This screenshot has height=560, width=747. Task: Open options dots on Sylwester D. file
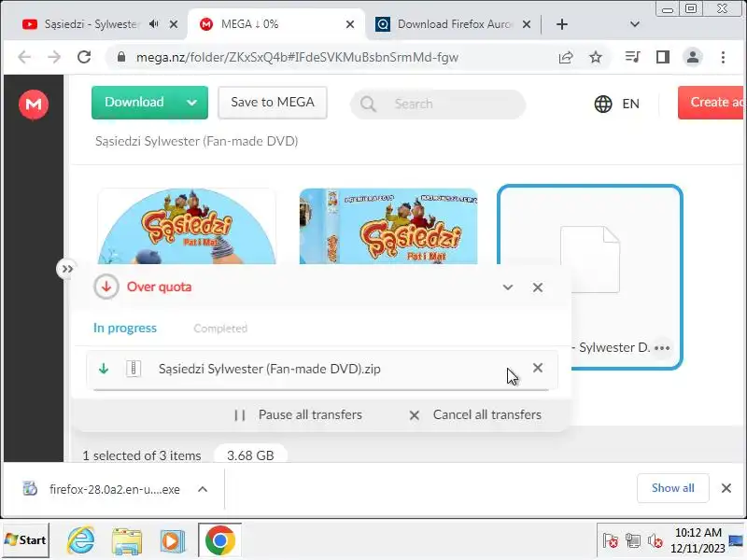[662, 348]
